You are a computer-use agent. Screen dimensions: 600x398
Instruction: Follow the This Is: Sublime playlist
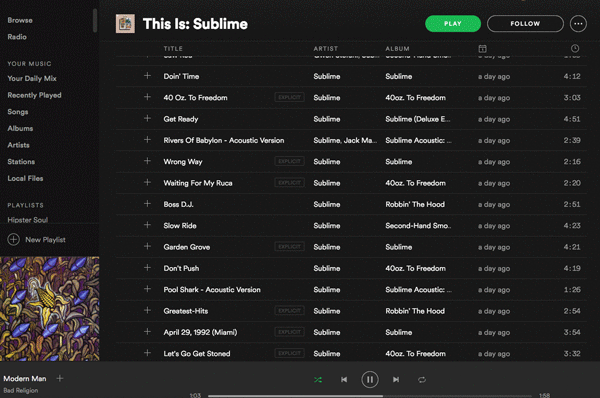tap(525, 24)
